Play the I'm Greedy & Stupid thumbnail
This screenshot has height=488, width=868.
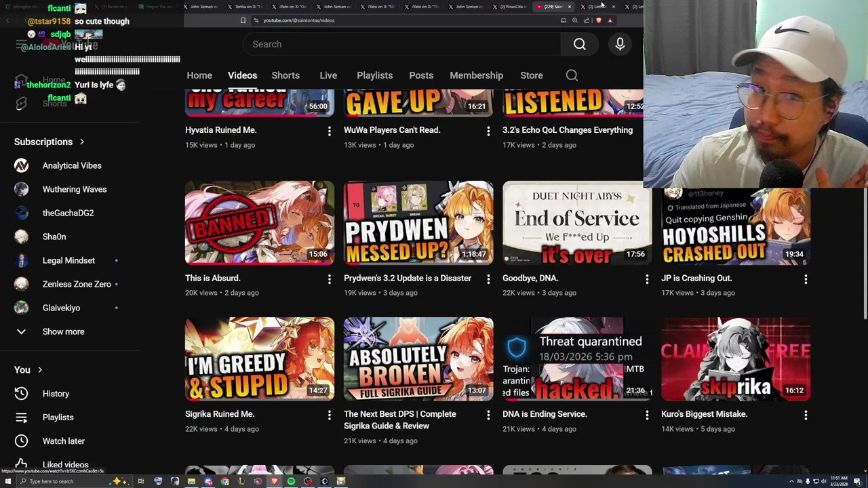point(260,359)
